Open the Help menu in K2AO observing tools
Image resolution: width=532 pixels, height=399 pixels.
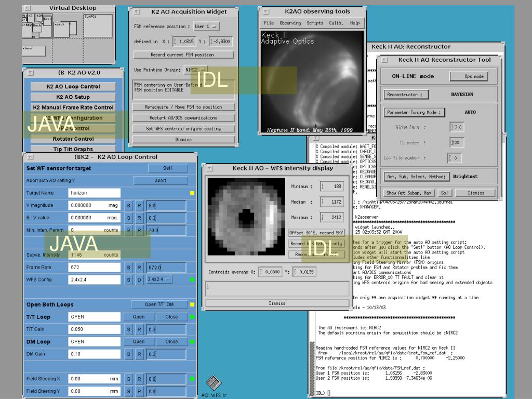pos(355,23)
